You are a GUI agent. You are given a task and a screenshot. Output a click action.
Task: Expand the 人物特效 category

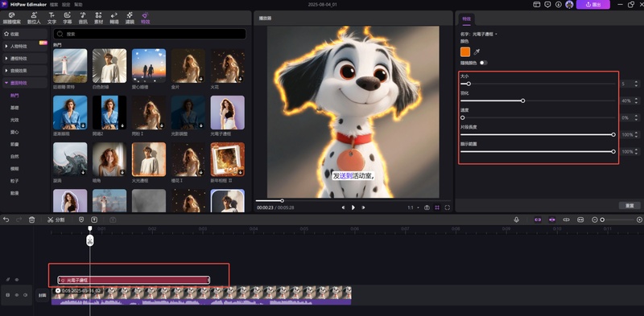coord(25,47)
